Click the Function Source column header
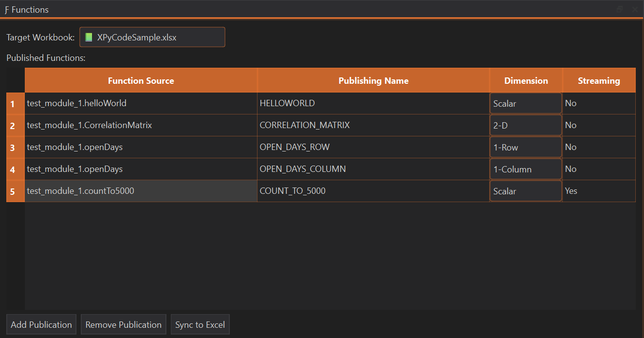 point(141,81)
